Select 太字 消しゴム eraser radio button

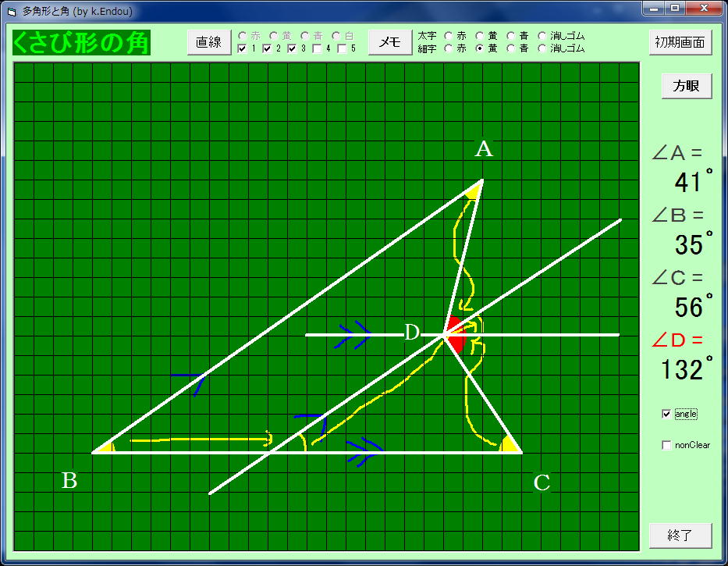point(542,36)
